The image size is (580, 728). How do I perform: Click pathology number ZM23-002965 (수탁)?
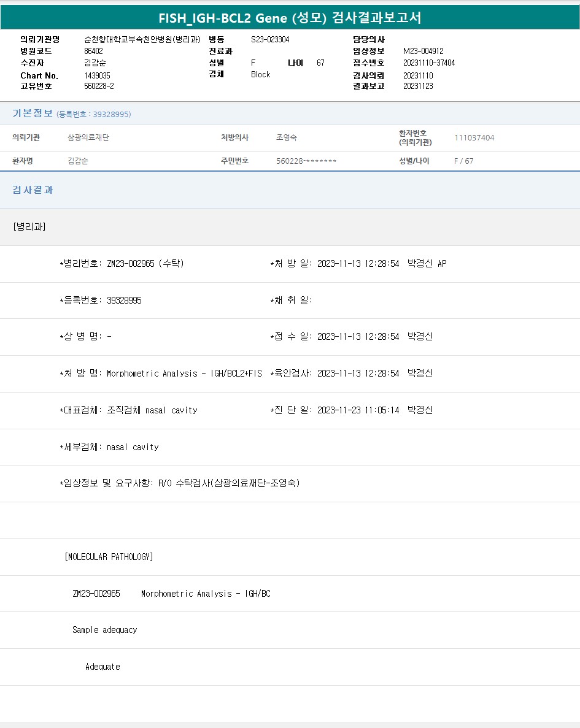point(145,264)
